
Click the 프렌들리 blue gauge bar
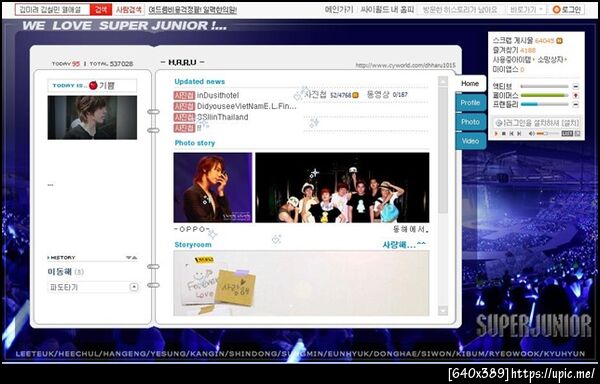pyautogui.click(x=545, y=104)
